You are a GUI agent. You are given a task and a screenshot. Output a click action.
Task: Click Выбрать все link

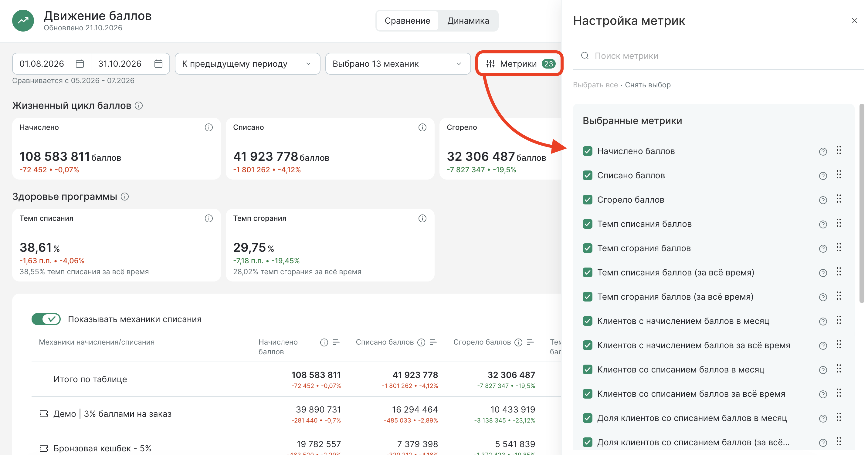[x=595, y=85]
